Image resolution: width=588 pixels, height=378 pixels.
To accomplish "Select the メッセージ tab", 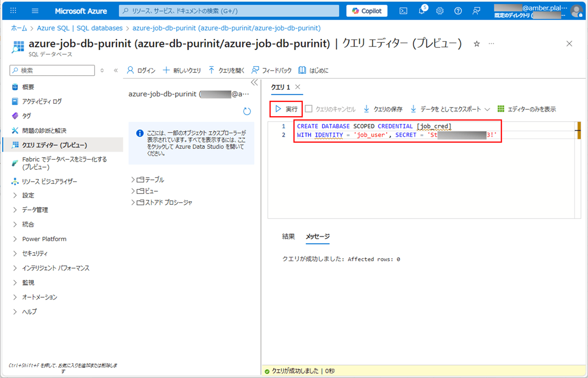I will click(317, 236).
